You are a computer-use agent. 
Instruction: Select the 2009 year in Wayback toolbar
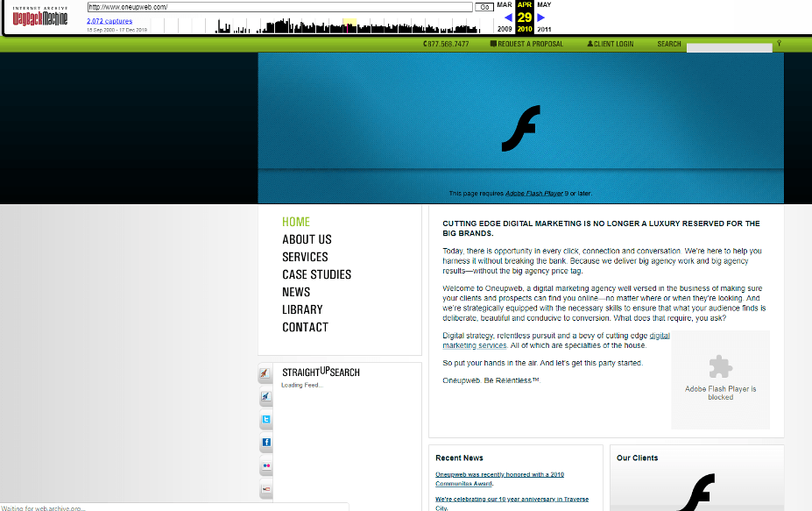click(505, 29)
